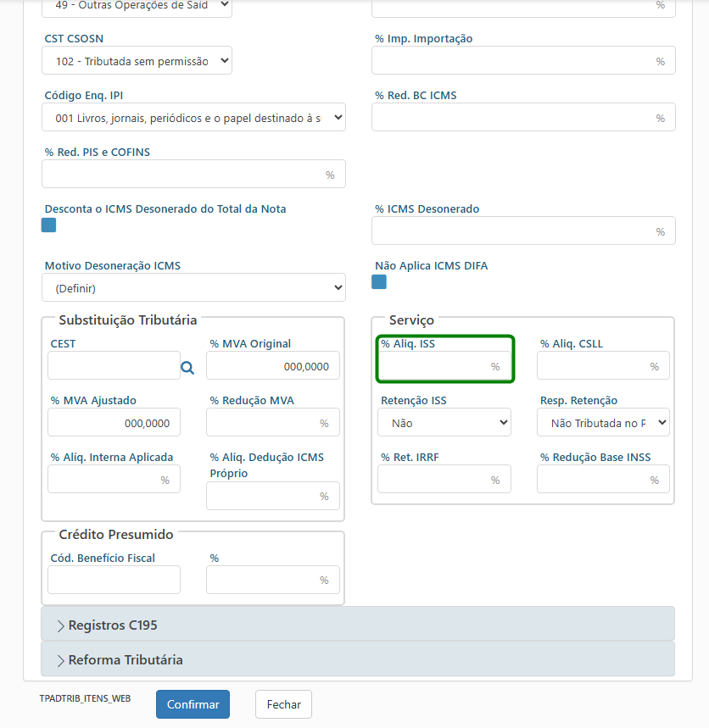Click the CEST search magnifier icon
This screenshot has height=728, width=709.
[187, 367]
